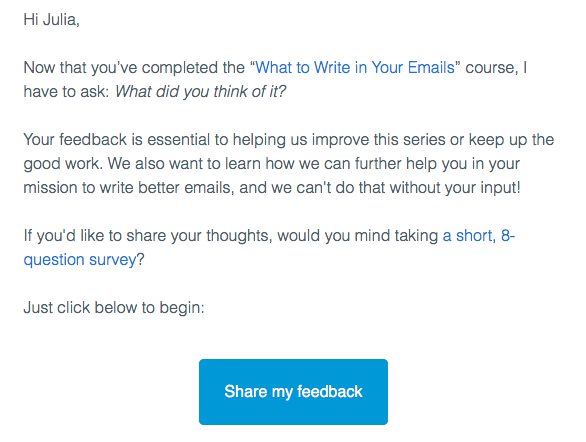Click the words "good work." in the paragraph
This screenshot has height=442, width=586.
tap(63, 164)
